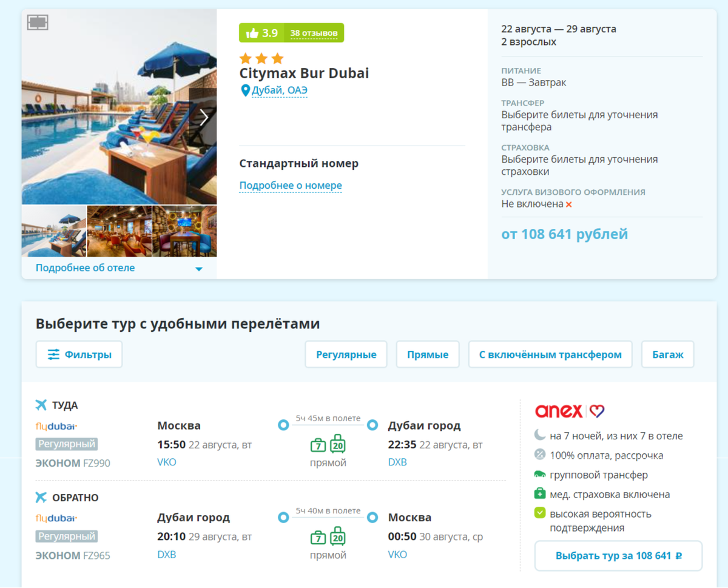Click flight number FZ990

96,464
